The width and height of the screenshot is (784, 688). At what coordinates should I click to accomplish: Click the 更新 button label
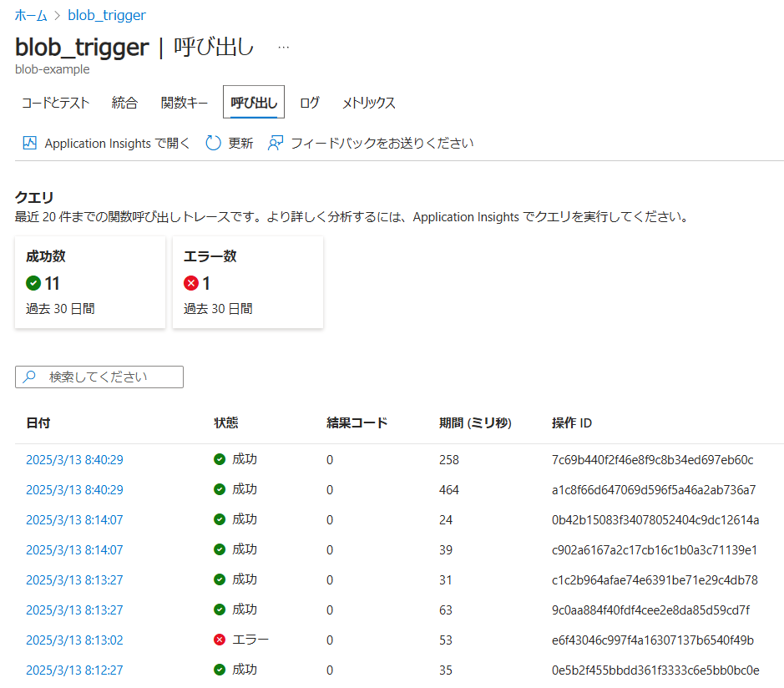(x=240, y=143)
